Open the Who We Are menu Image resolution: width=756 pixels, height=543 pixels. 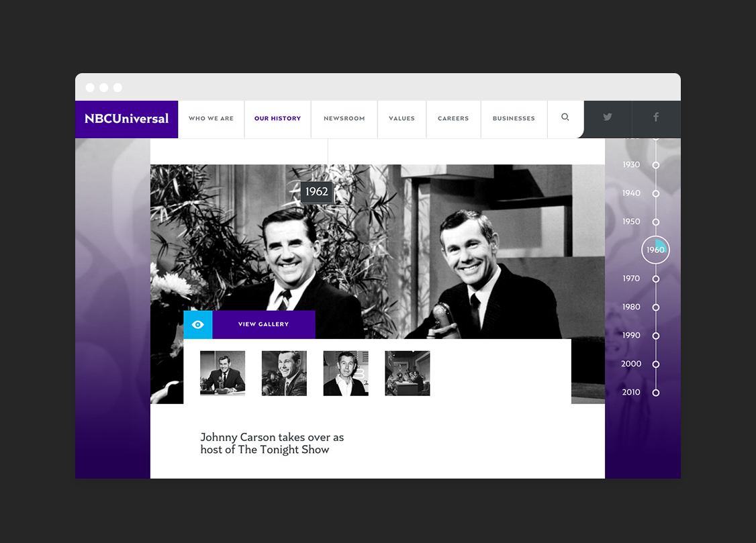click(x=211, y=119)
